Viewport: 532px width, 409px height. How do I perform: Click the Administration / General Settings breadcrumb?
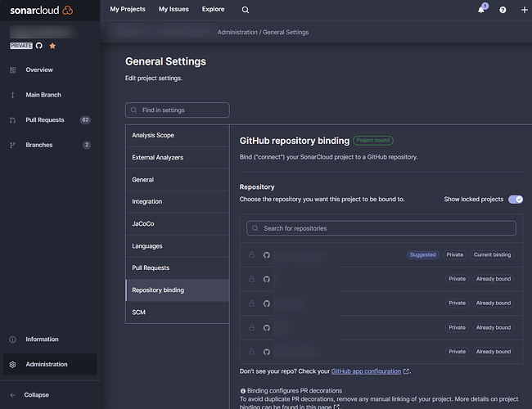[263, 32]
